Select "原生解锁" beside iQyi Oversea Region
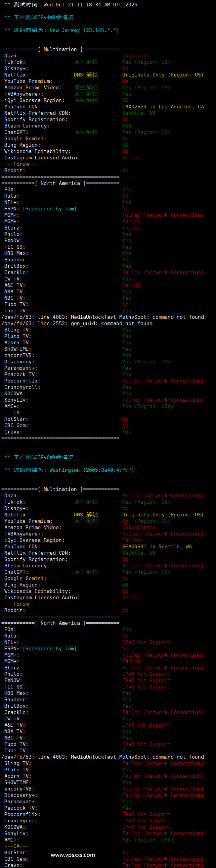Image resolution: width=216 pixels, height=868 pixels. tap(86, 100)
